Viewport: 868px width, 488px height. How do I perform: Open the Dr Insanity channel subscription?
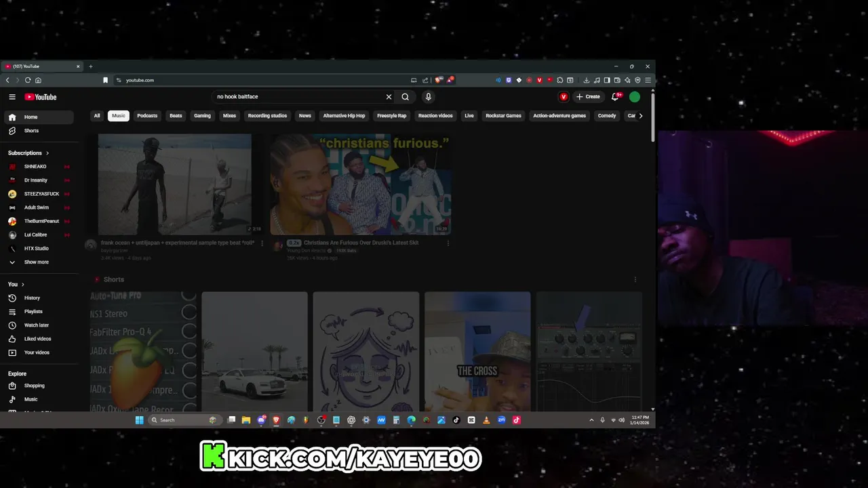[x=37, y=180]
